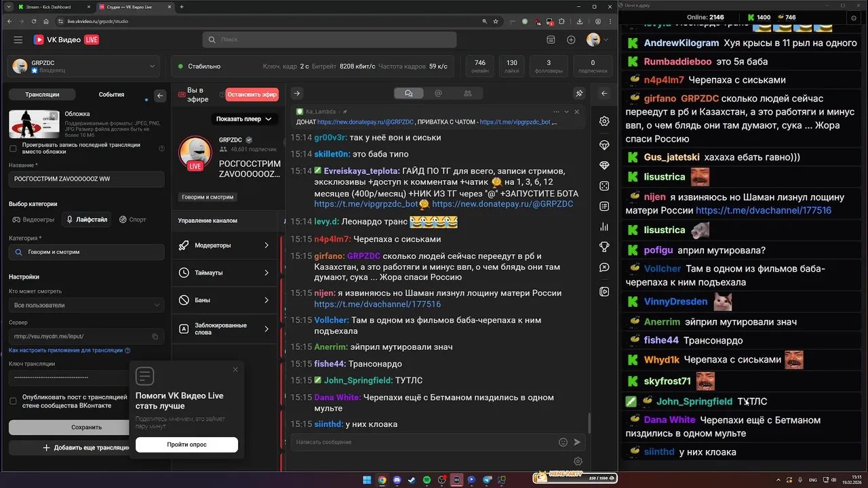Open chat settings gear in right sidebar
868x488 pixels.
(x=604, y=121)
